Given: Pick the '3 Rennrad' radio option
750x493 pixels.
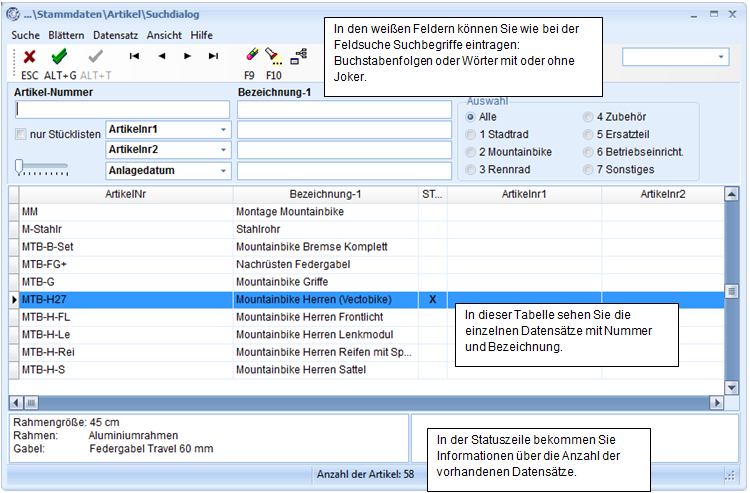Looking at the screenshot, I should 471,169.
